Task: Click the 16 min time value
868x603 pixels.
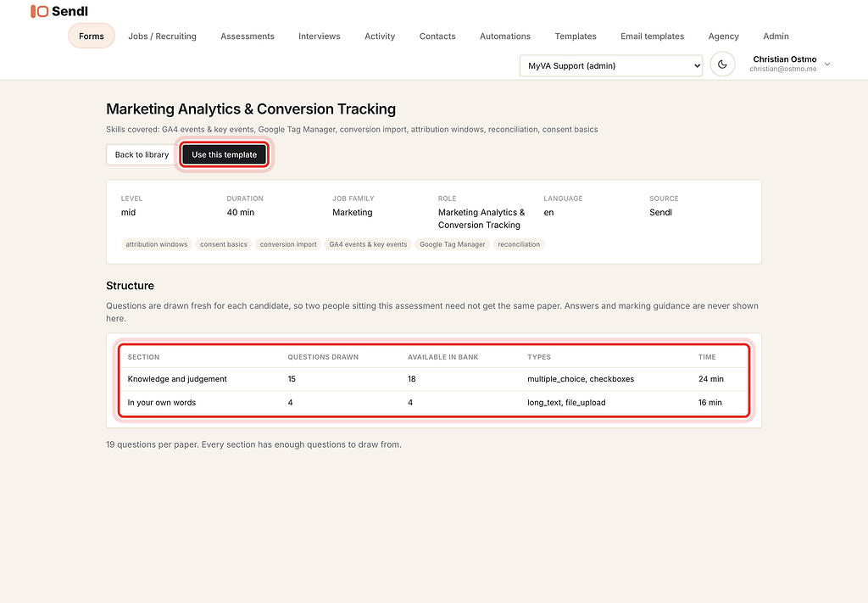Action: pyautogui.click(x=709, y=403)
